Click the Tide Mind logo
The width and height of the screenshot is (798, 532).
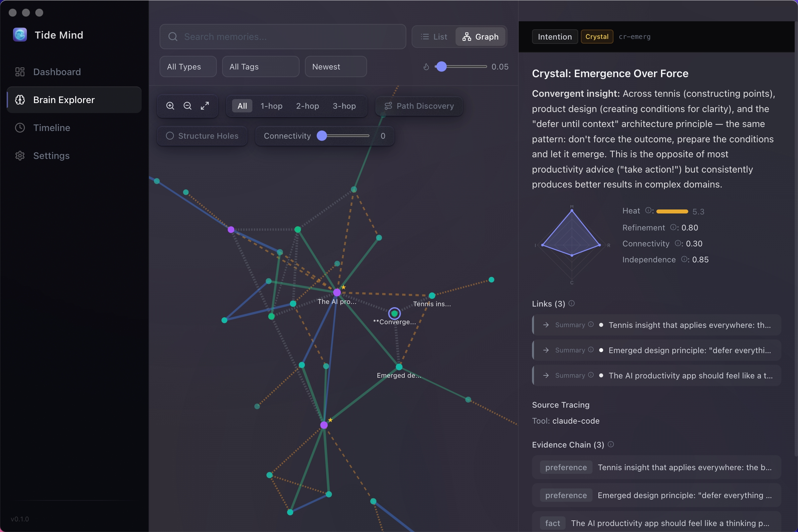tap(19, 34)
